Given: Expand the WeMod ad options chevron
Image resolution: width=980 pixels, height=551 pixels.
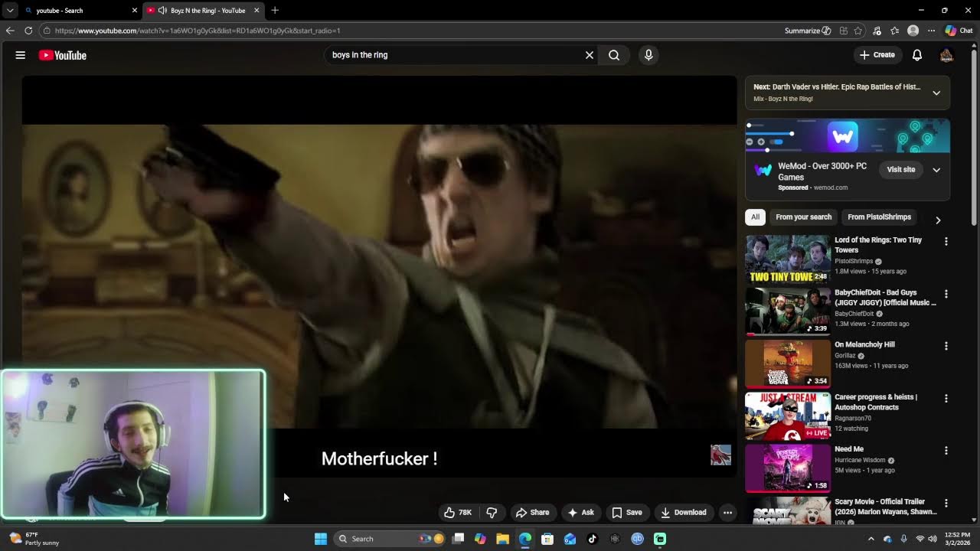Looking at the screenshot, I should click(x=936, y=170).
